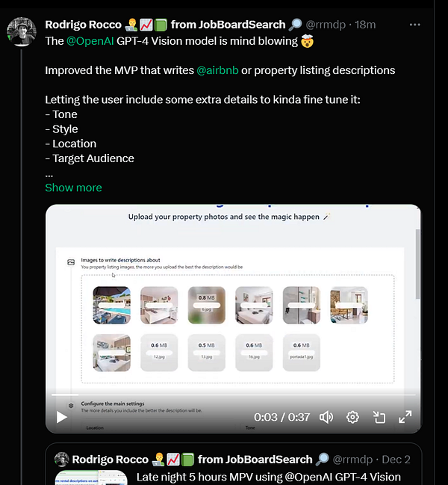
Task: Click the small avatar in the quoted tweet
Action: point(61,459)
